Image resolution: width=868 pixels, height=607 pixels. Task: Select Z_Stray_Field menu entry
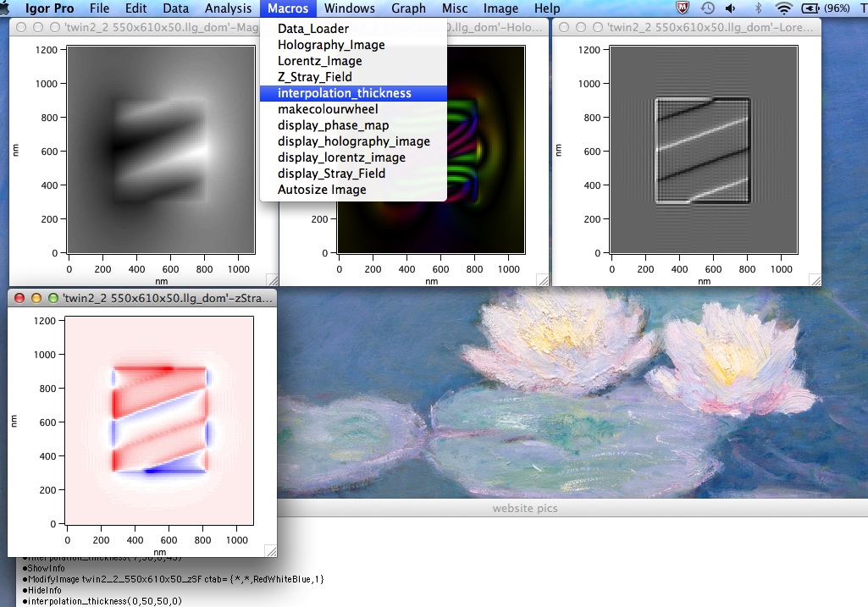pos(315,77)
